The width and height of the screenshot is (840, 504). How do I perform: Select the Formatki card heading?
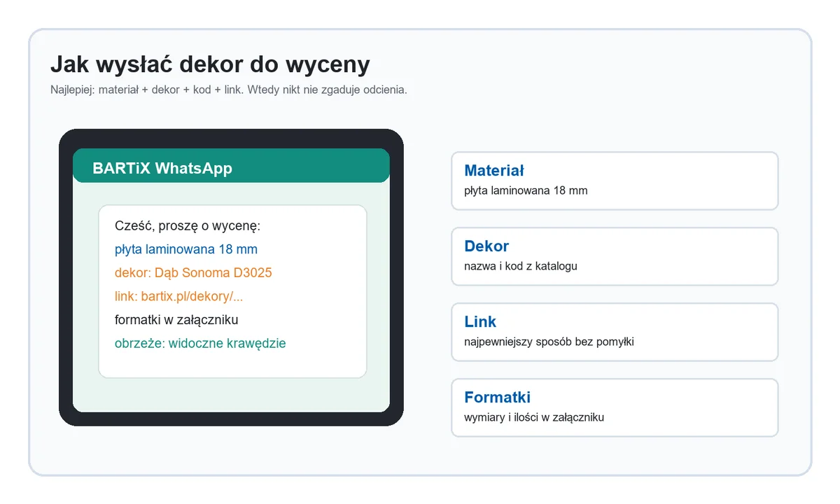(x=498, y=398)
